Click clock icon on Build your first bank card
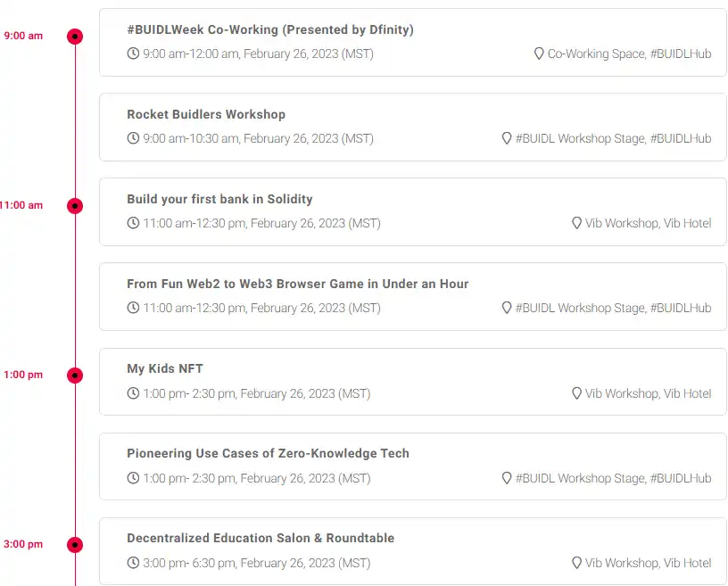This screenshot has width=728, height=586. (x=133, y=223)
